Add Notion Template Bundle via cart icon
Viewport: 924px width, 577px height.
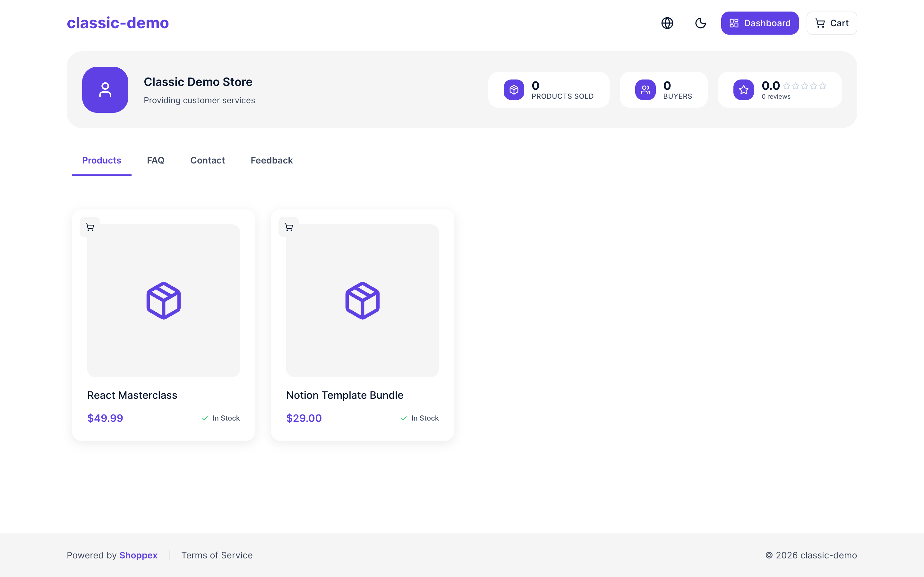click(x=289, y=226)
